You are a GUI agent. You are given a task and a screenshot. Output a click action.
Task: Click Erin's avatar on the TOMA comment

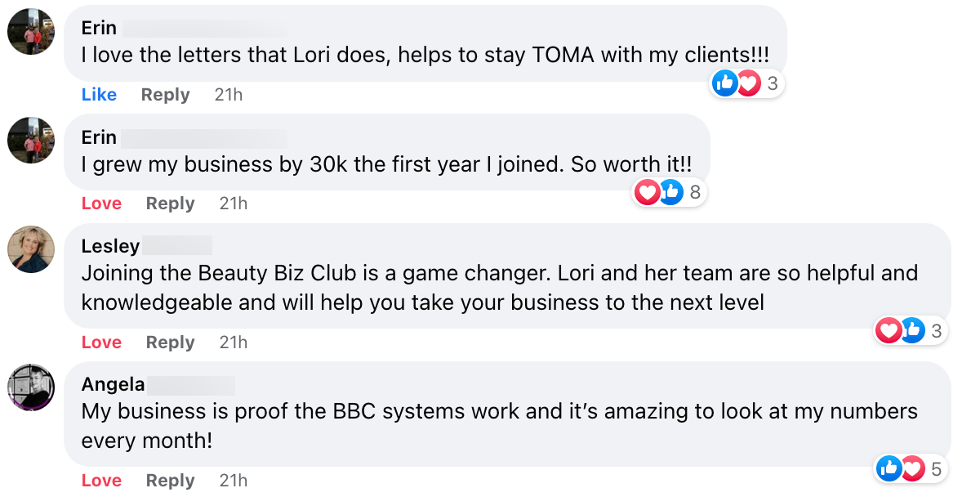(31, 32)
